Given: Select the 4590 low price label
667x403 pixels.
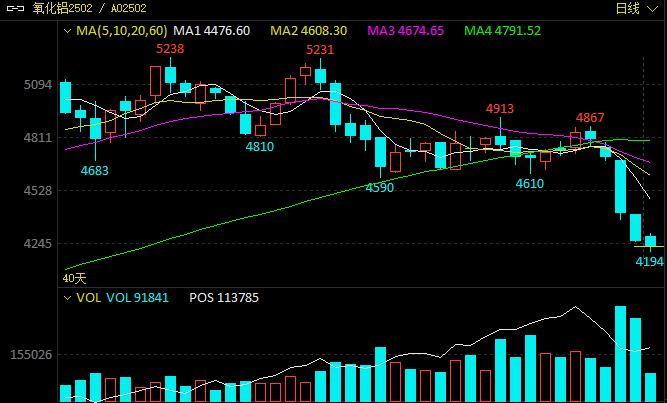Looking at the screenshot, I should [380, 187].
